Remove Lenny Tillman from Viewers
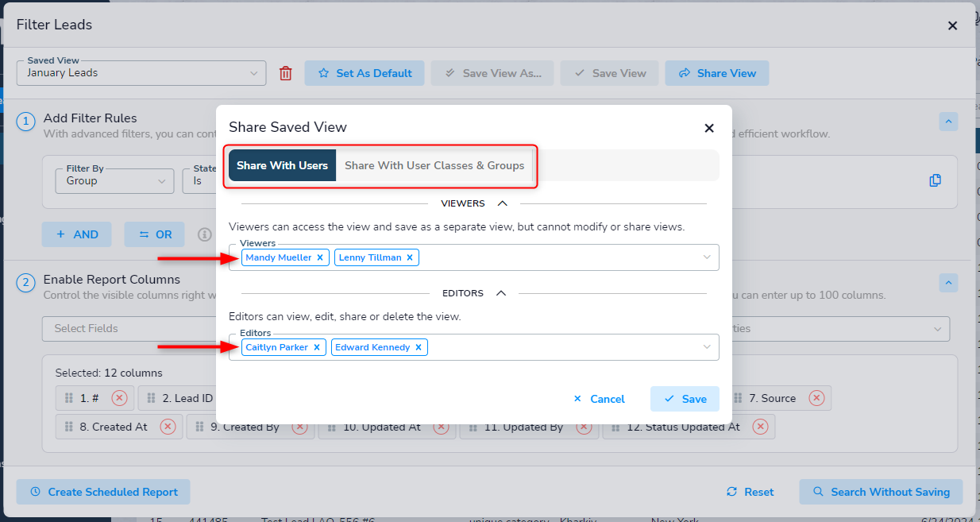980x522 pixels. [410, 257]
